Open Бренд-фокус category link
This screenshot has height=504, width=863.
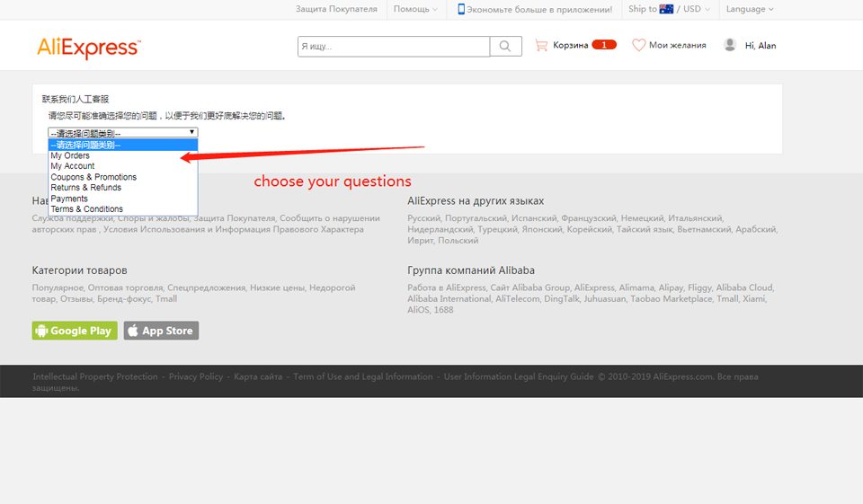click(124, 299)
